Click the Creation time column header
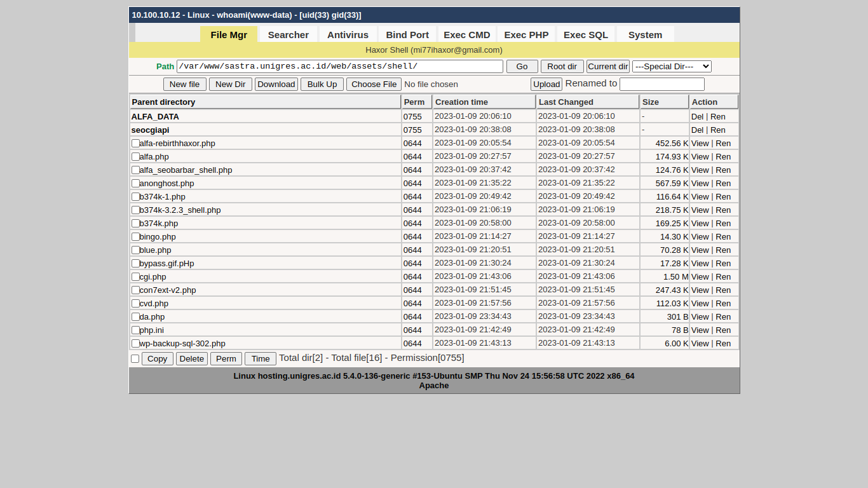 [484, 102]
